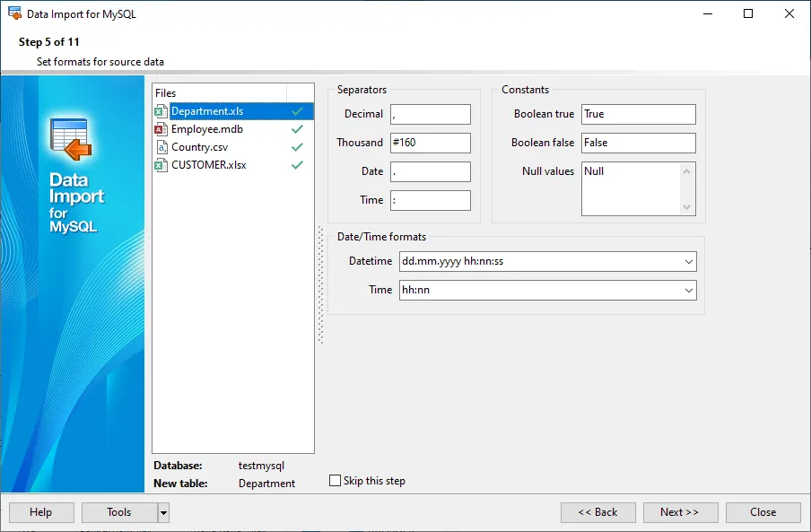Open the Datetime format dropdown
Image resolution: width=811 pixels, height=532 pixels.
click(x=688, y=262)
